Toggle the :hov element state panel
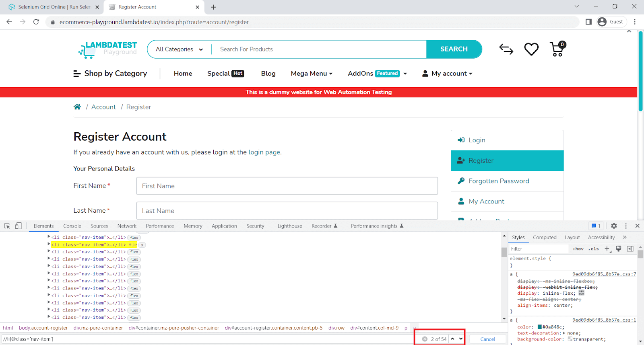The width and height of the screenshot is (644, 345). [x=578, y=249]
